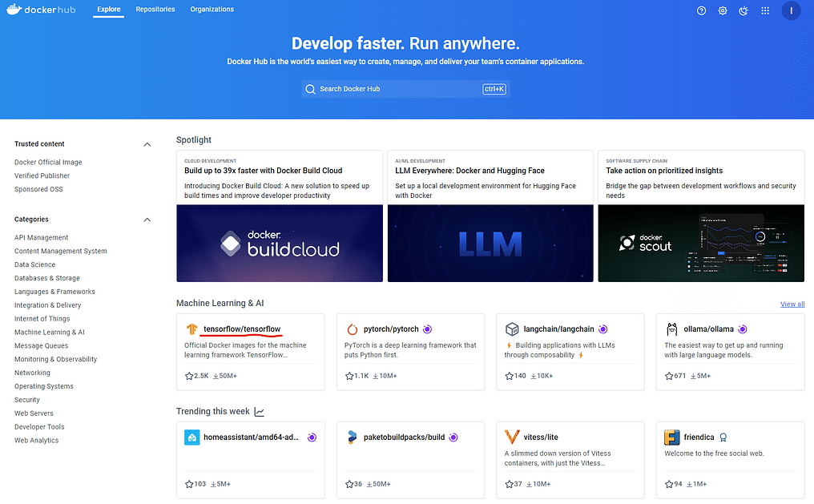Click the homeassistant sponsored OSS badge
The image size is (814, 504).
point(312,437)
